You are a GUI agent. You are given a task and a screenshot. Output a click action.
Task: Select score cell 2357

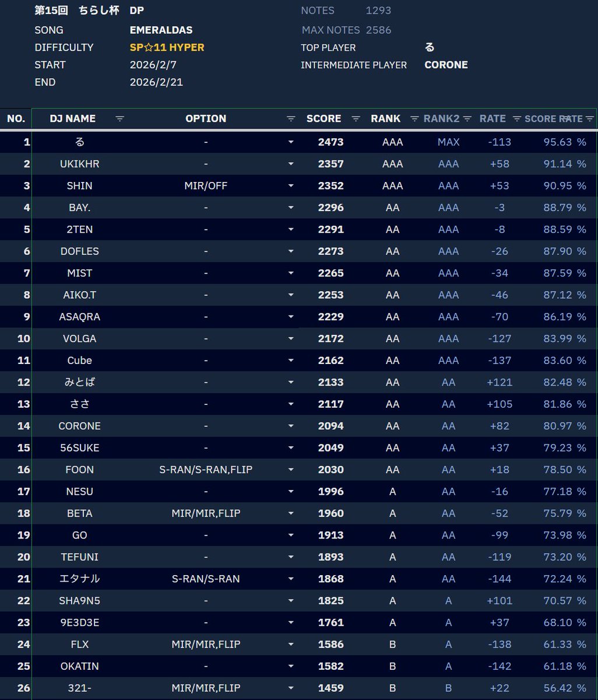331,164
